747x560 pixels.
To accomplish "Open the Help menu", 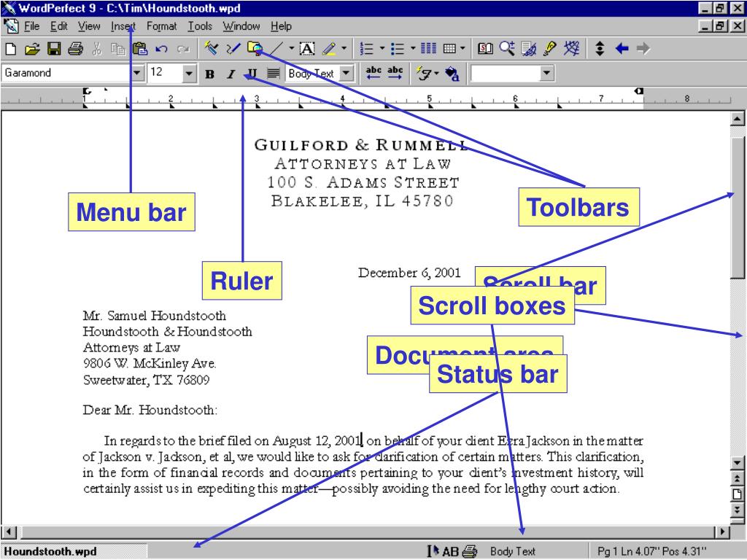I will point(281,26).
